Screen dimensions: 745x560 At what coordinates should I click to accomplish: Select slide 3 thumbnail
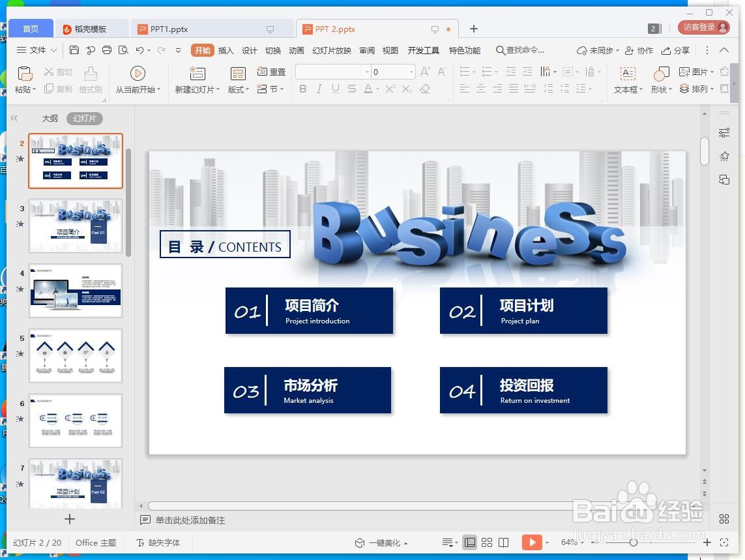tap(76, 226)
